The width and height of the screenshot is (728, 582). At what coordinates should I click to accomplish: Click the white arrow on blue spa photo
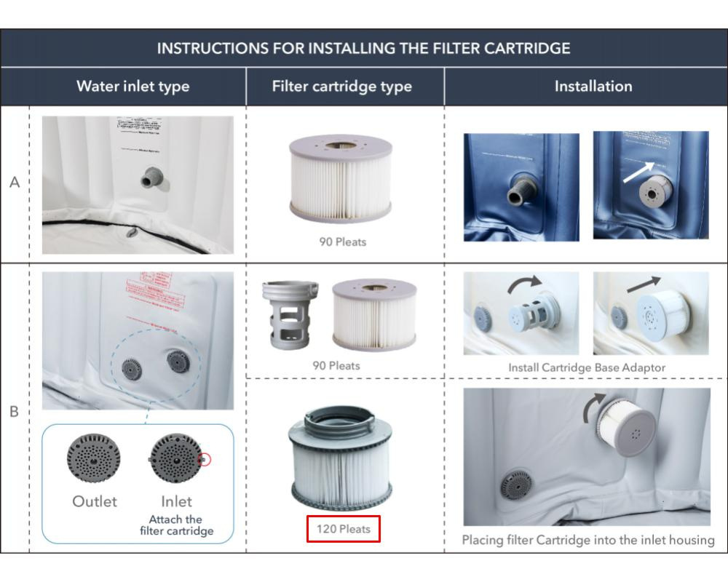tap(638, 172)
